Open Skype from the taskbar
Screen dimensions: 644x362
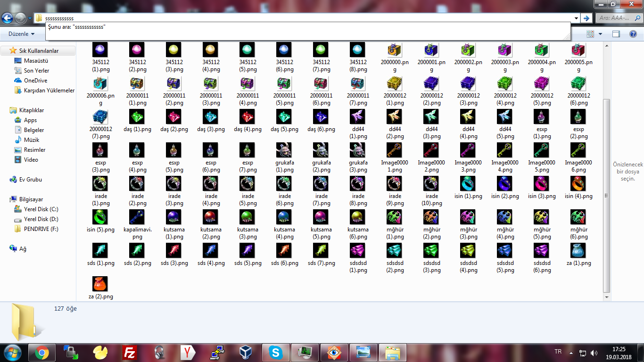pos(275,353)
